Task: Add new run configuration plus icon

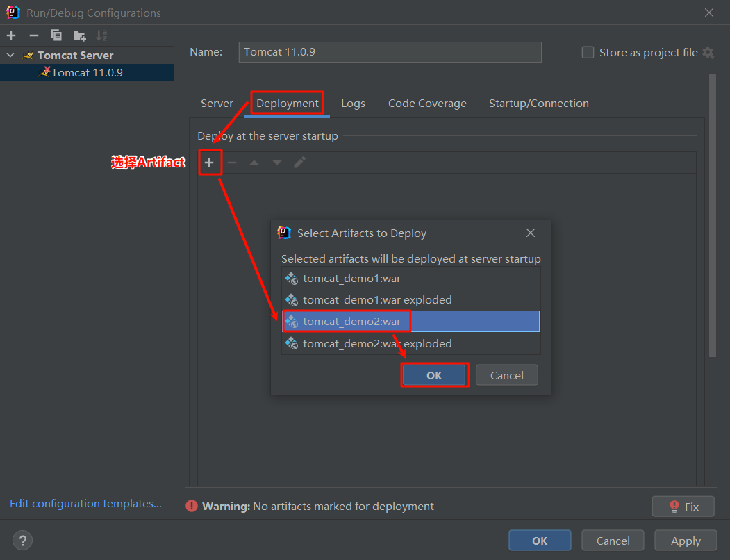Action: pos(11,35)
